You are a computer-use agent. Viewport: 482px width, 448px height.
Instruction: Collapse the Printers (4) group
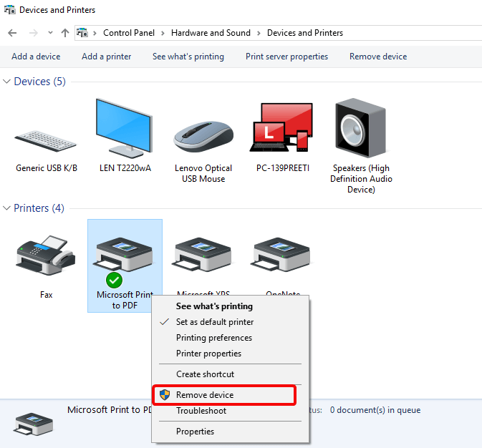(x=6, y=208)
